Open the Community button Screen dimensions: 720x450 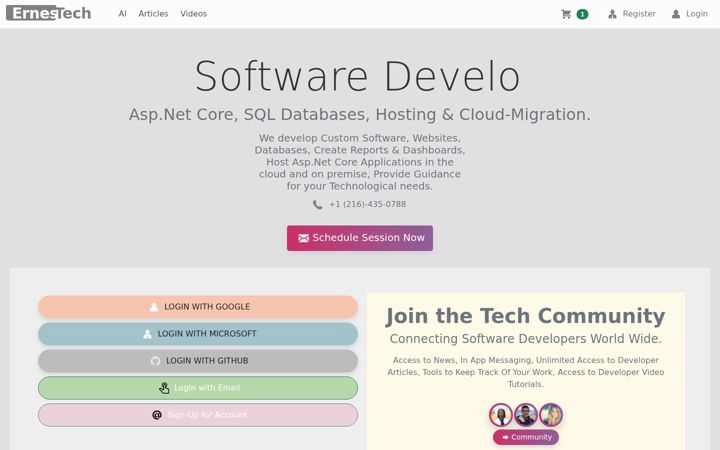526,437
